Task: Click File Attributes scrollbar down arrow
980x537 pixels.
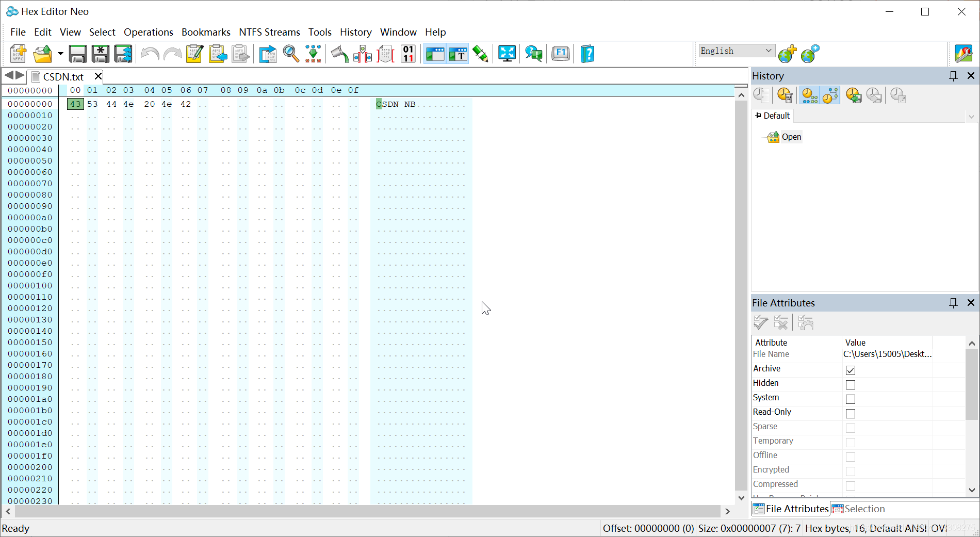Action: click(x=972, y=490)
